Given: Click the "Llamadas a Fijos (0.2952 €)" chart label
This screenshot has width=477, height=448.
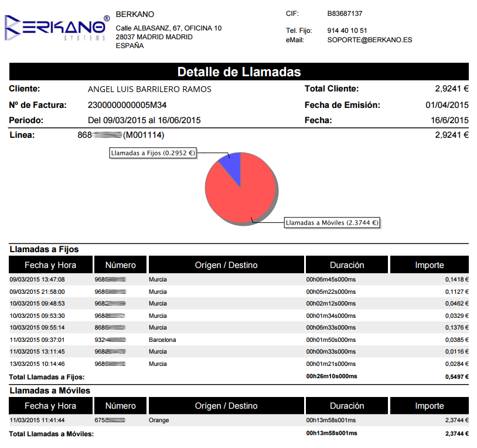Looking at the screenshot, I should point(153,153).
